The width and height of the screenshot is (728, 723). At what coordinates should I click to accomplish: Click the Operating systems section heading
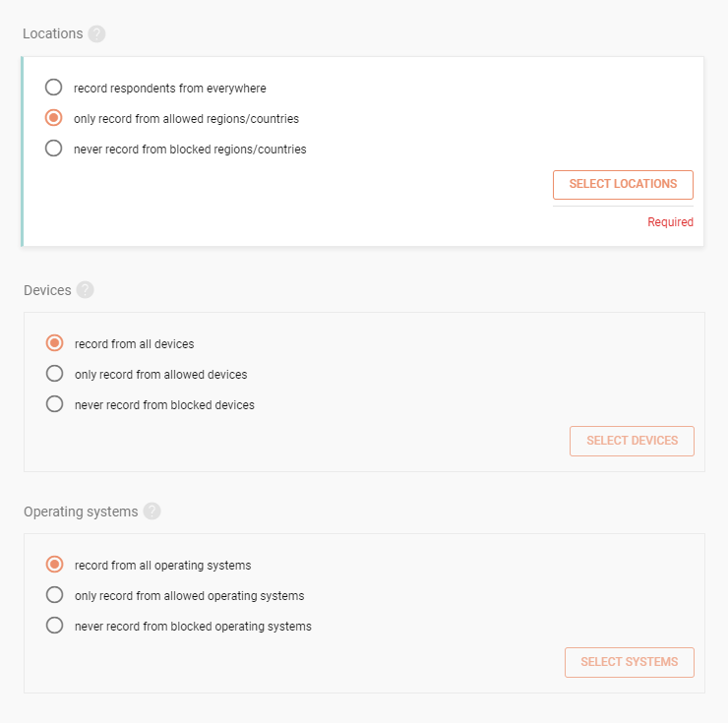[x=81, y=512]
